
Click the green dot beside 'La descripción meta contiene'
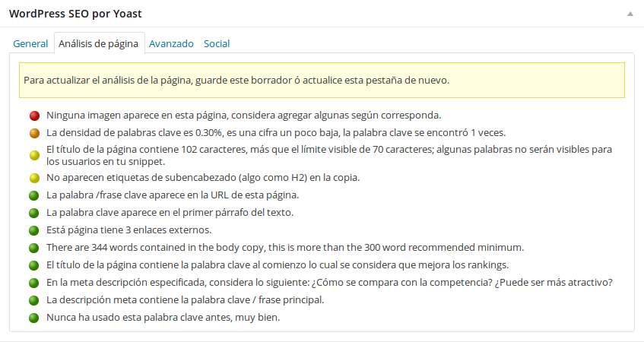point(34,300)
